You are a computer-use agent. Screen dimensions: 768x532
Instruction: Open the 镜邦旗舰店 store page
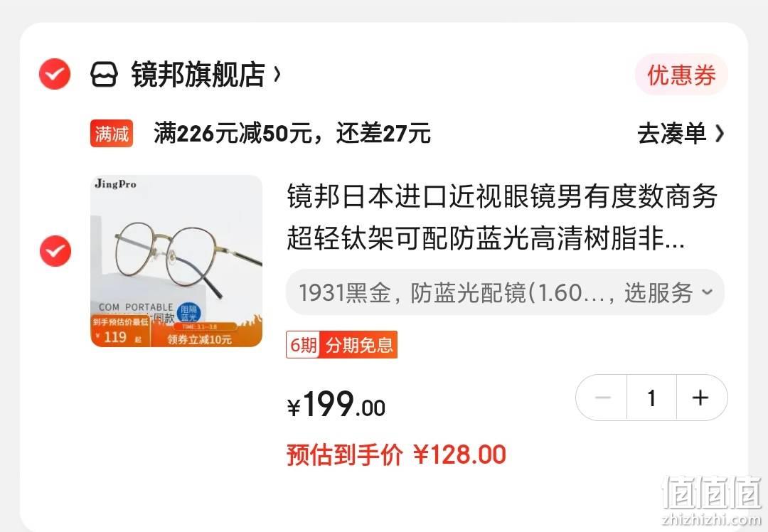[x=198, y=75]
